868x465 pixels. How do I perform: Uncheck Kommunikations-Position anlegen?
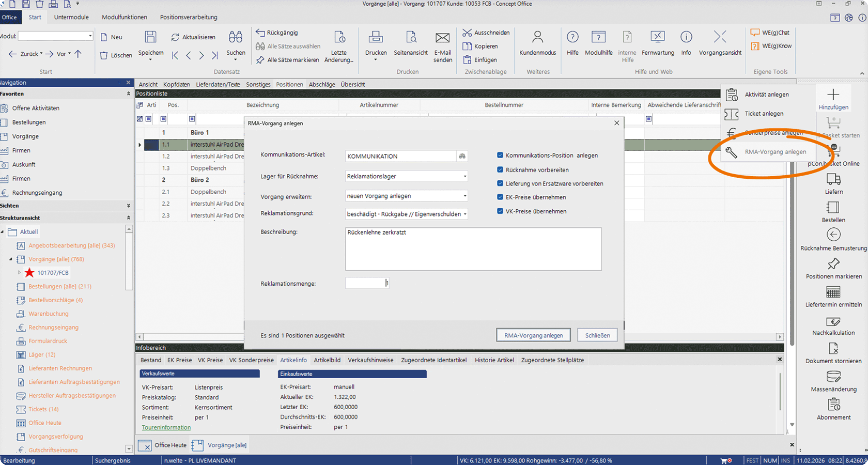[x=500, y=155]
